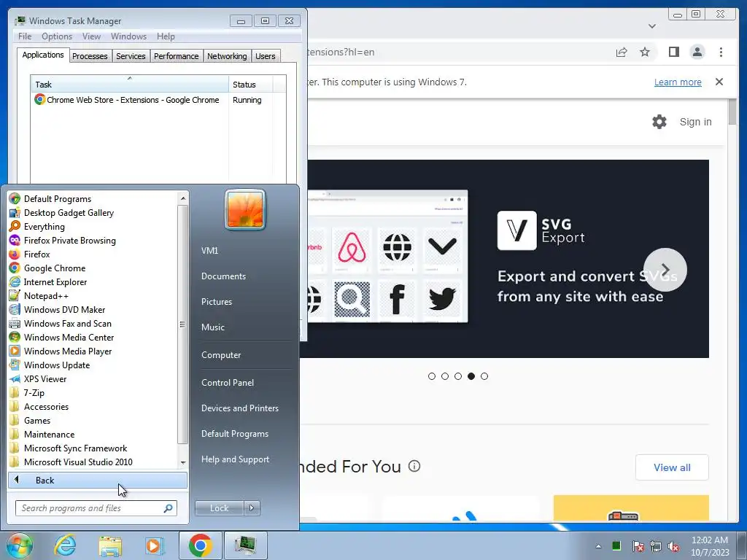Screen dimensions: 747x560
Task: Click the Learn more link
Action: [678, 82]
